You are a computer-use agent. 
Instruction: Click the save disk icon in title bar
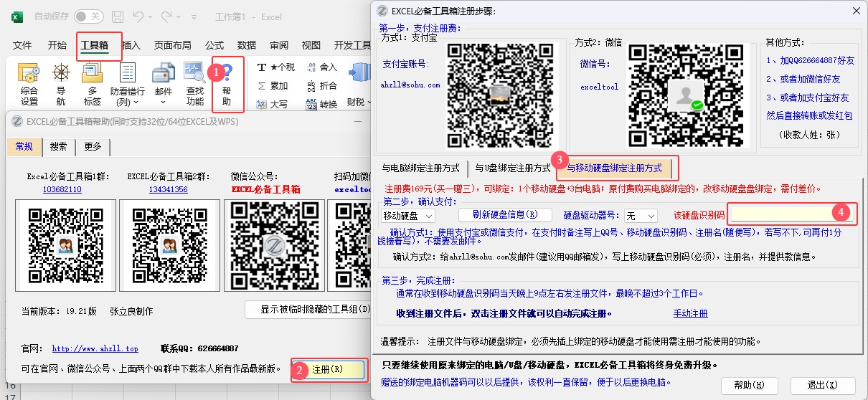117,16
